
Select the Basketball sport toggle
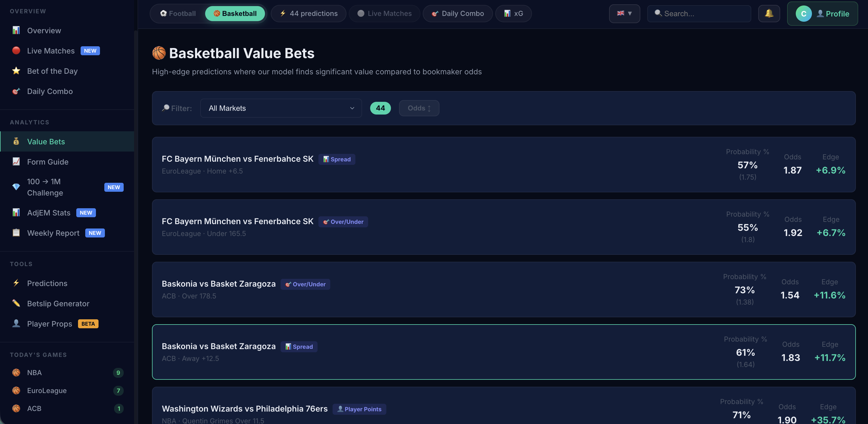pos(235,14)
